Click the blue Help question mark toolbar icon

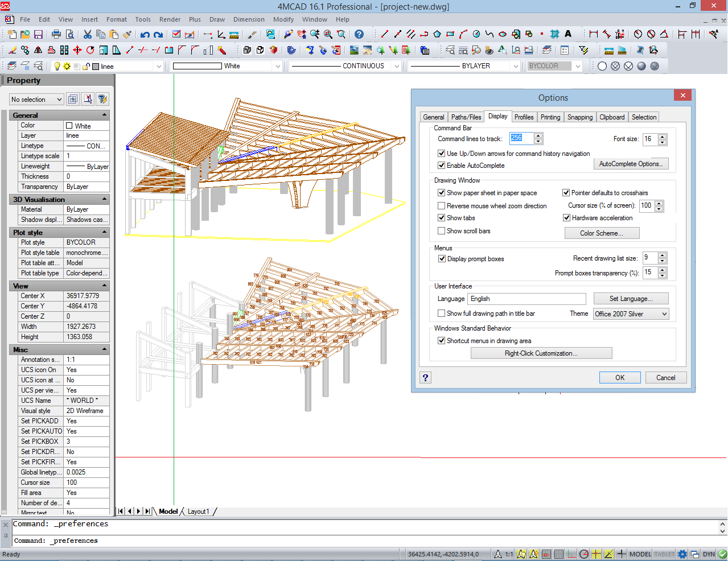(x=359, y=34)
